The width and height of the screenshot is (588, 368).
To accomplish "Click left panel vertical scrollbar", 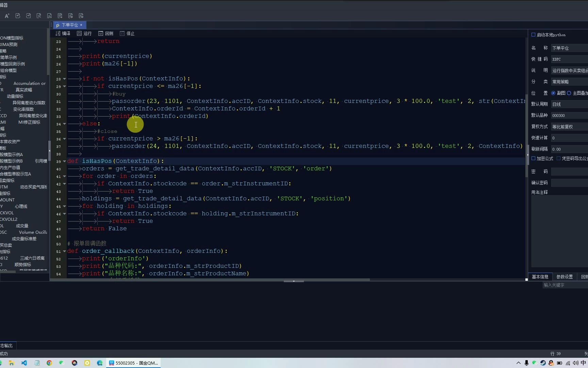I will pyautogui.click(x=48, y=51).
